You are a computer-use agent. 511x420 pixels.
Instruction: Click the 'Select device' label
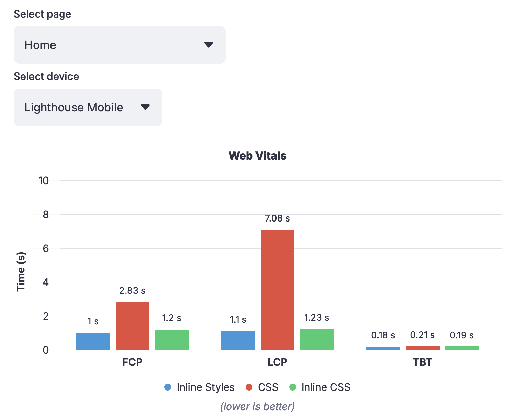pos(46,77)
